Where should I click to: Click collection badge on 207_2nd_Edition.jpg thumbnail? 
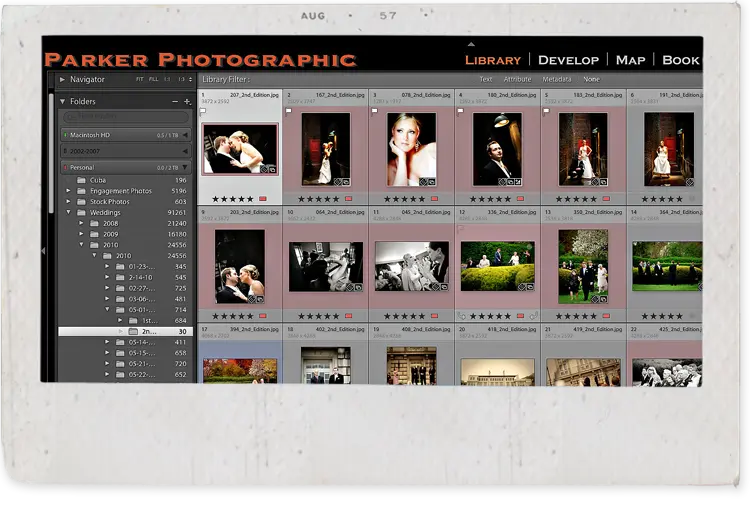coord(272,169)
